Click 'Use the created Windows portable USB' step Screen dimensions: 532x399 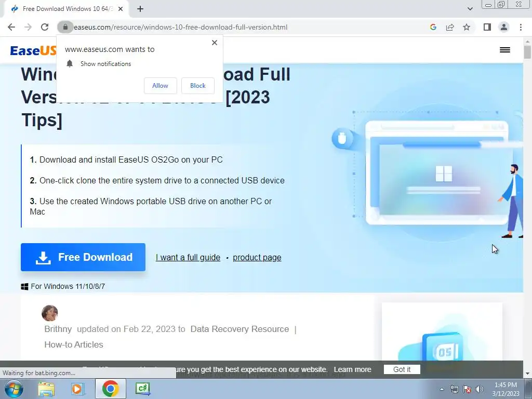tap(151, 206)
